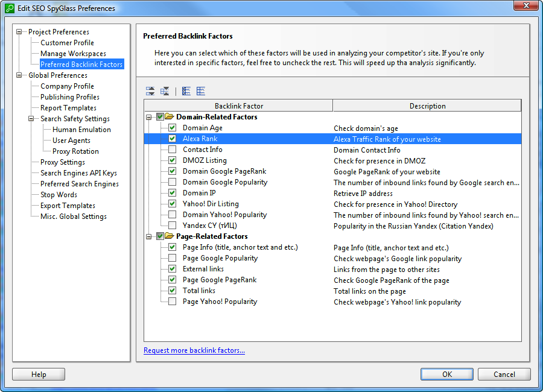Select the 'Check domain's age' description
The image size is (543, 392).
pos(366,128)
